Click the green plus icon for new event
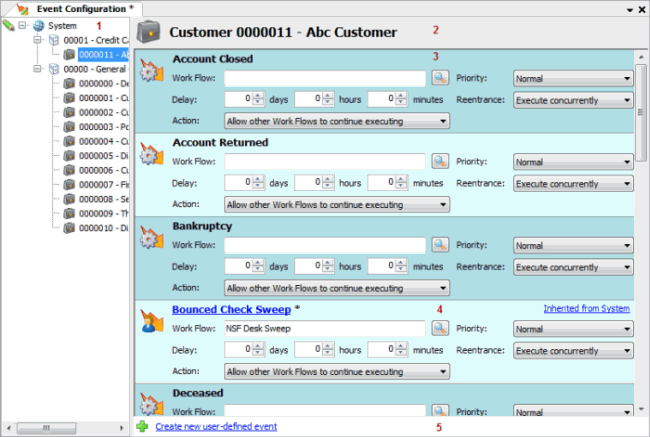This screenshot has height=437, width=650. click(x=143, y=427)
